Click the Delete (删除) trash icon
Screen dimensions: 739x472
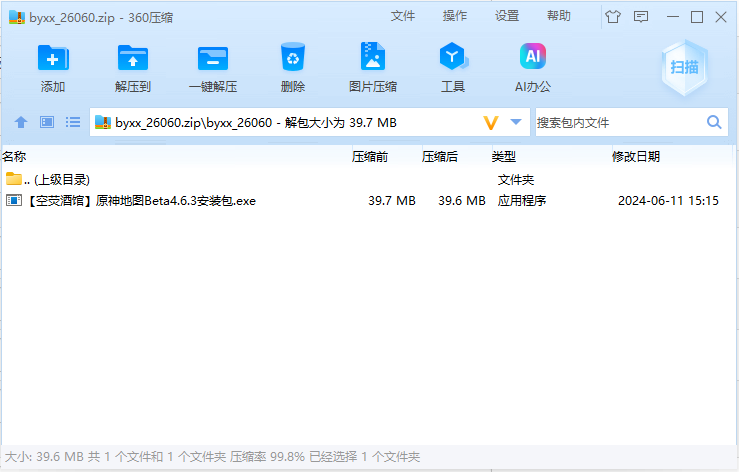point(293,57)
